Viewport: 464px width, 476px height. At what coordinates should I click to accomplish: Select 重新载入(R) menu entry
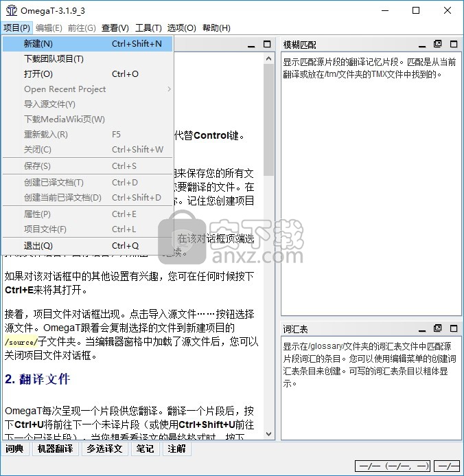click(88, 135)
